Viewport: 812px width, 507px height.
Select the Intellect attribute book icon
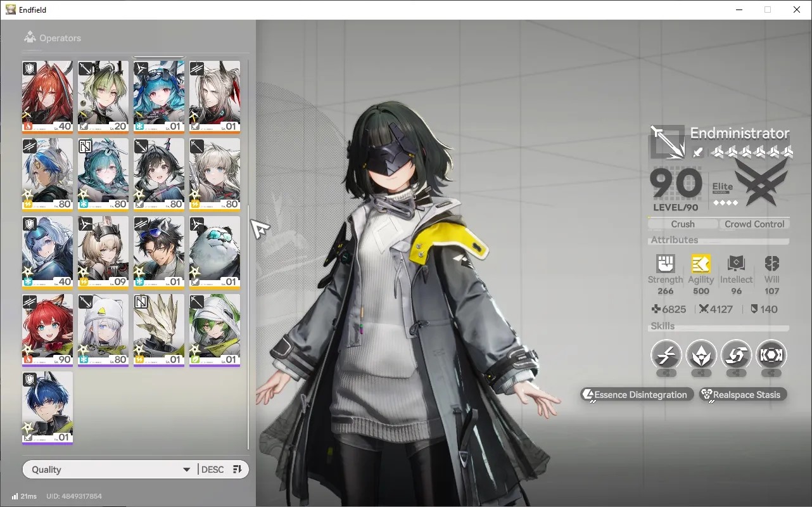tap(736, 264)
